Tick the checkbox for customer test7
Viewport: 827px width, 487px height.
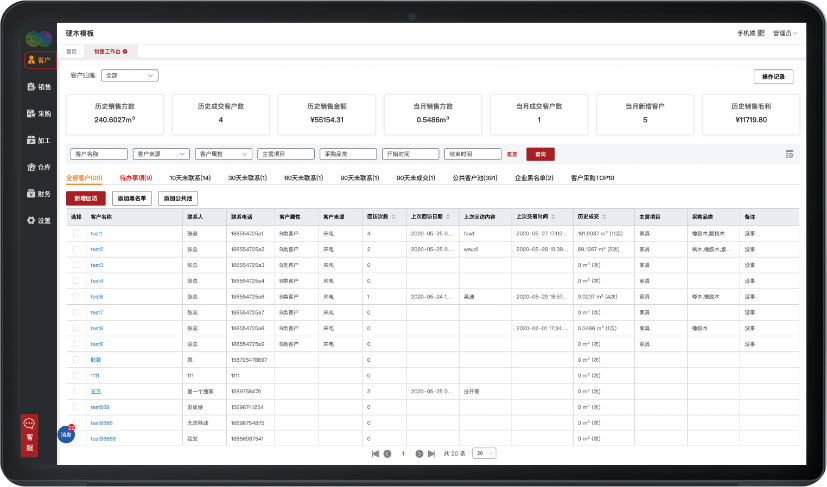pos(76,312)
